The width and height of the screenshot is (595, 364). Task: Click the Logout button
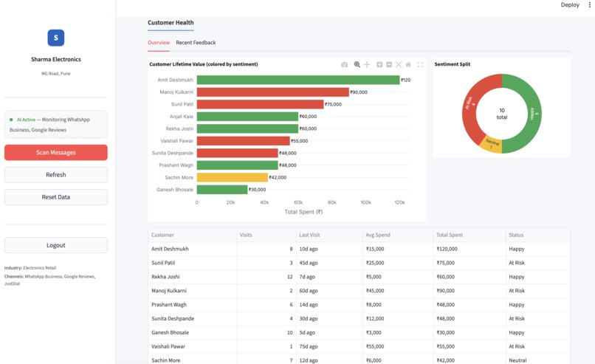(x=56, y=245)
